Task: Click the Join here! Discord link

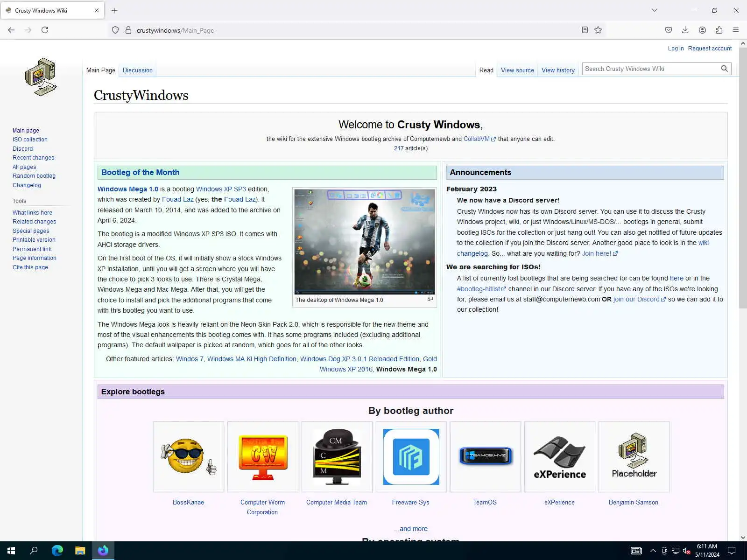Action: (600, 253)
